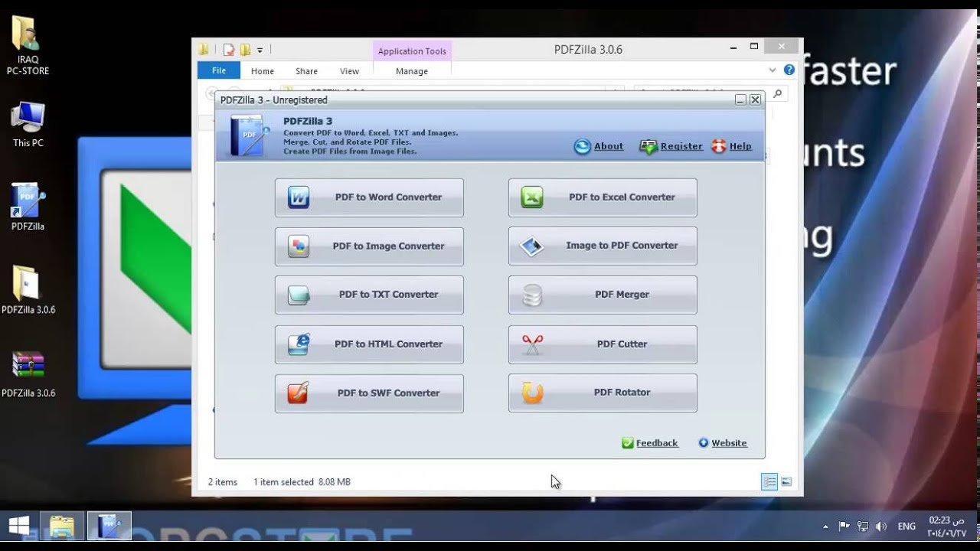Open the PDF to Excel Converter

(603, 197)
